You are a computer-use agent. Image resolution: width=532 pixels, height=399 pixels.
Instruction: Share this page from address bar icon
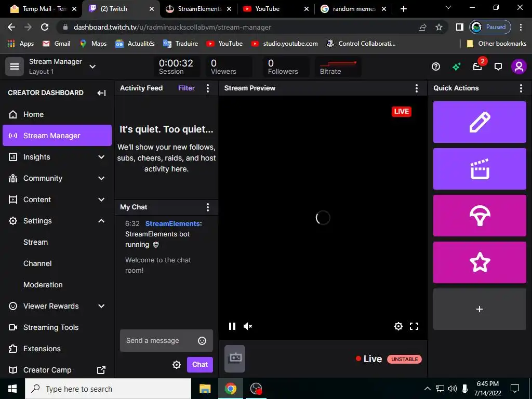[422, 27]
